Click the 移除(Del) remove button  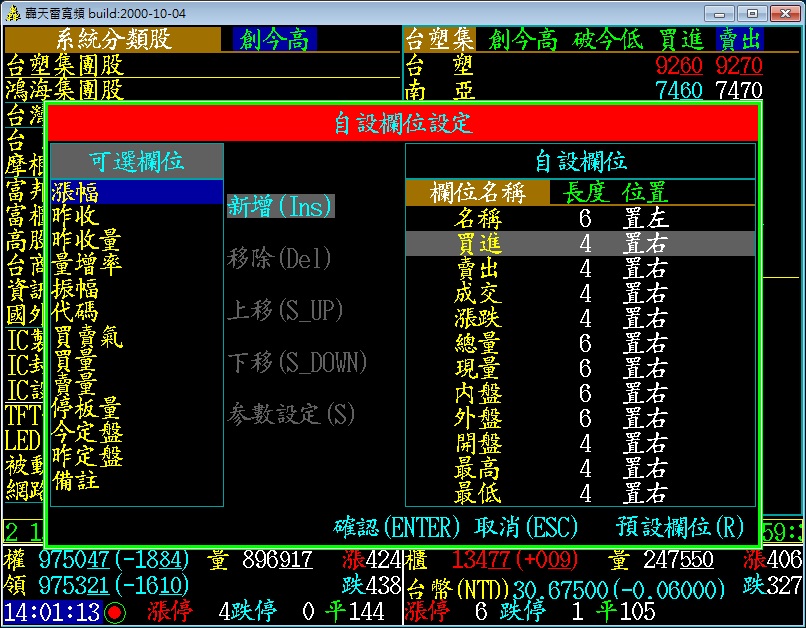point(279,259)
